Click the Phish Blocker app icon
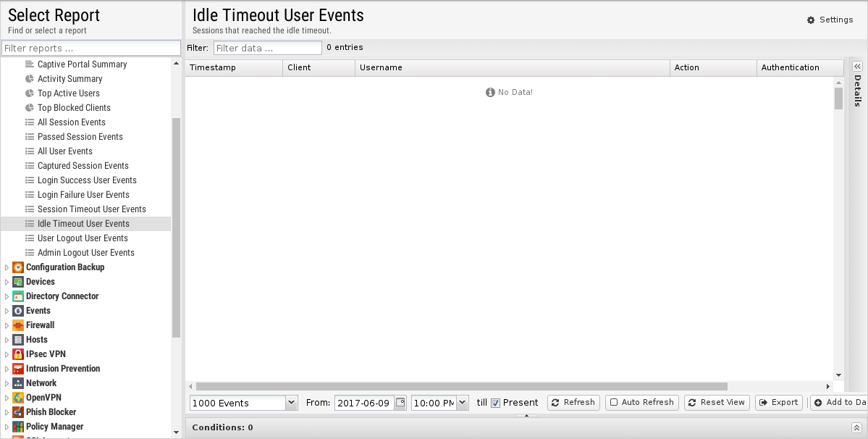Screen dimensions: 868x439 click(17, 412)
